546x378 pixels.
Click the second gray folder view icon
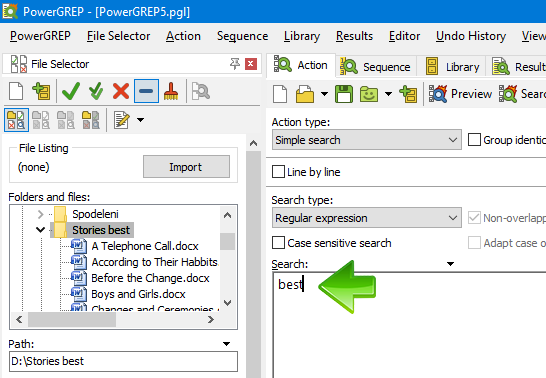pyautogui.click(x=41, y=120)
